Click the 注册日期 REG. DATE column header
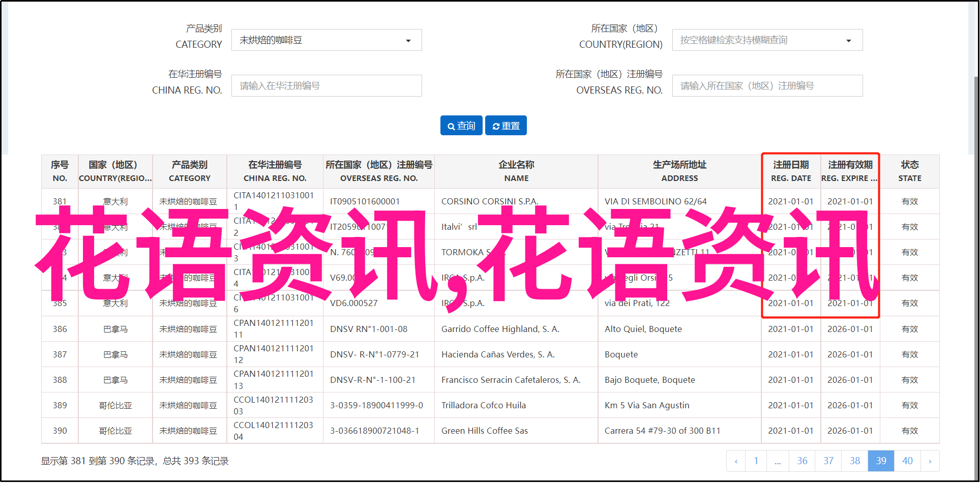 [791, 171]
